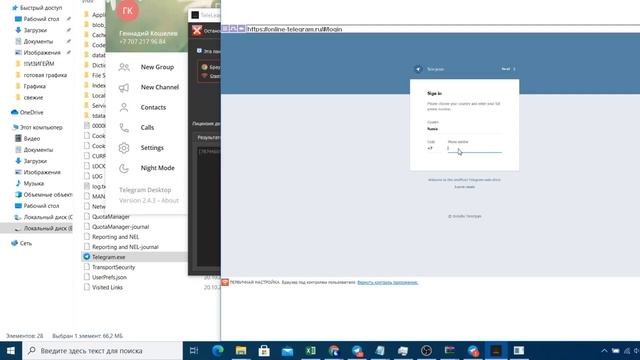Select the TransportSecurity file
Screen dimensions: 640x360
tap(113, 267)
